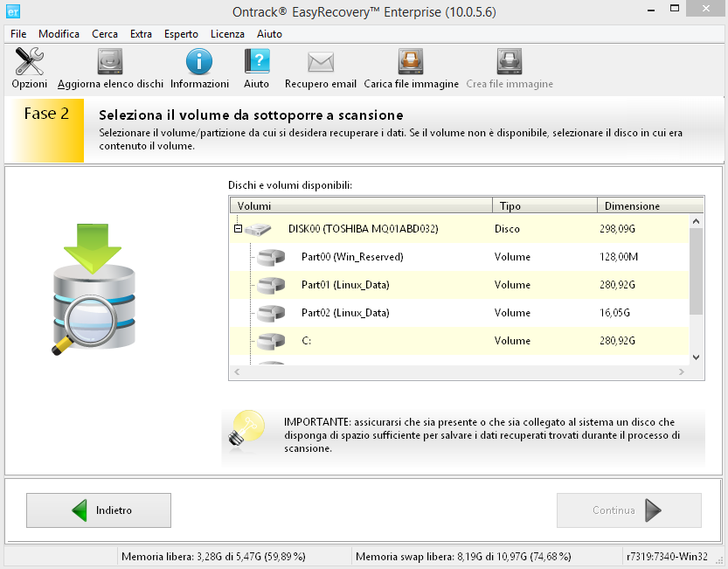The width and height of the screenshot is (728, 569).
Task: Click the Carica file immagine icon
Action: [411, 61]
